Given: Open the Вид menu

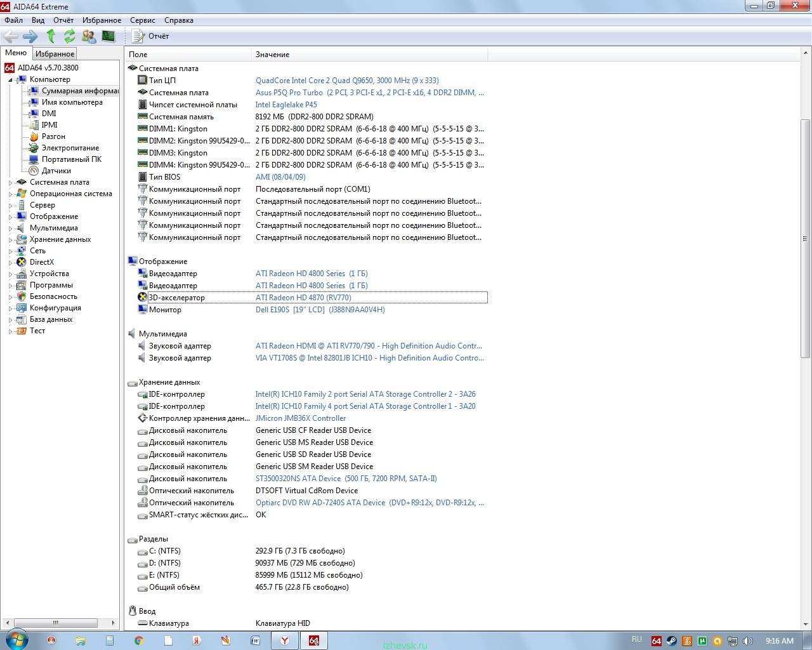Looking at the screenshot, I should coord(38,20).
